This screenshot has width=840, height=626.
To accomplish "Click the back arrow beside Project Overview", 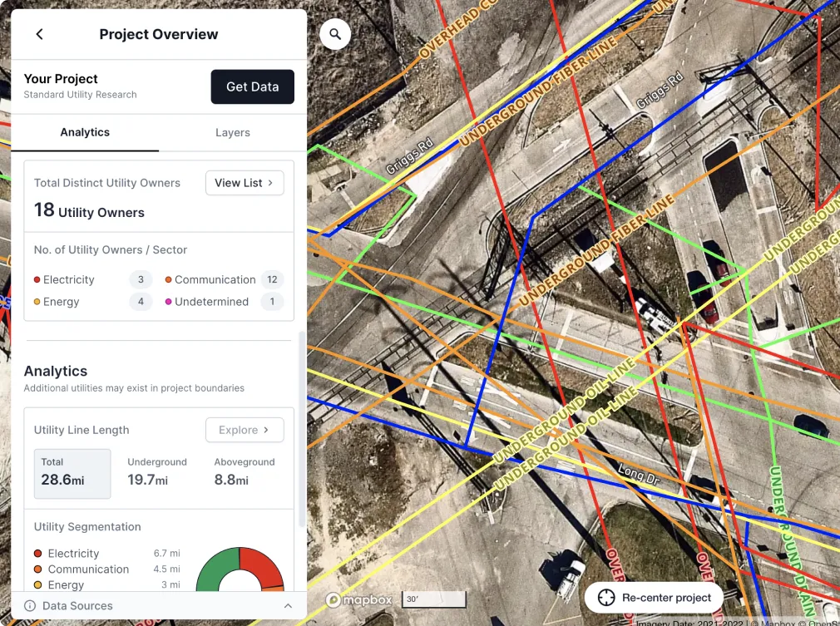I will (x=39, y=34).
